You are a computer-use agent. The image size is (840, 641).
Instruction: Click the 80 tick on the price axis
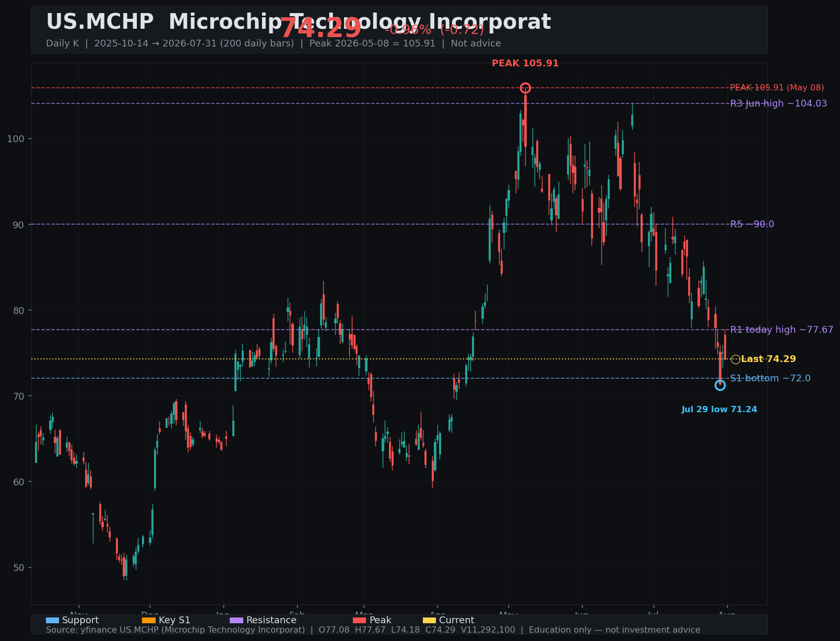tap(18, 310)
